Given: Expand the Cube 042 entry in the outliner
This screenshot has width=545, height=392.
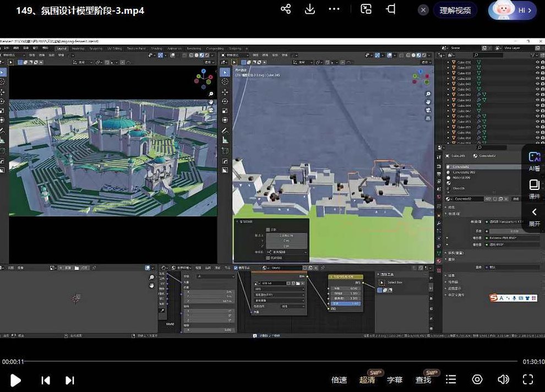Looking at the screenshot, I should 448,95.
